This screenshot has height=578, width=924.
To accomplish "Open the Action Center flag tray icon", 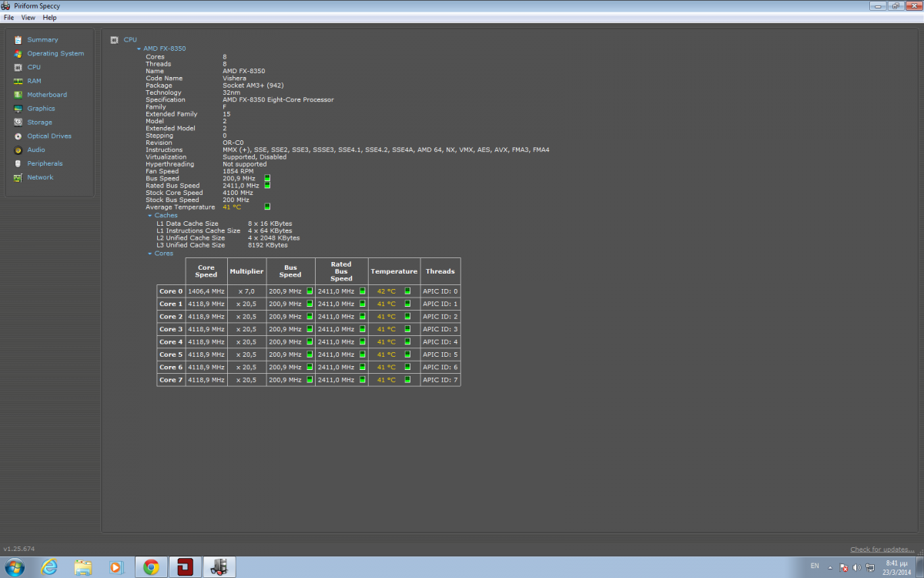I will click(x=845, y=567).
